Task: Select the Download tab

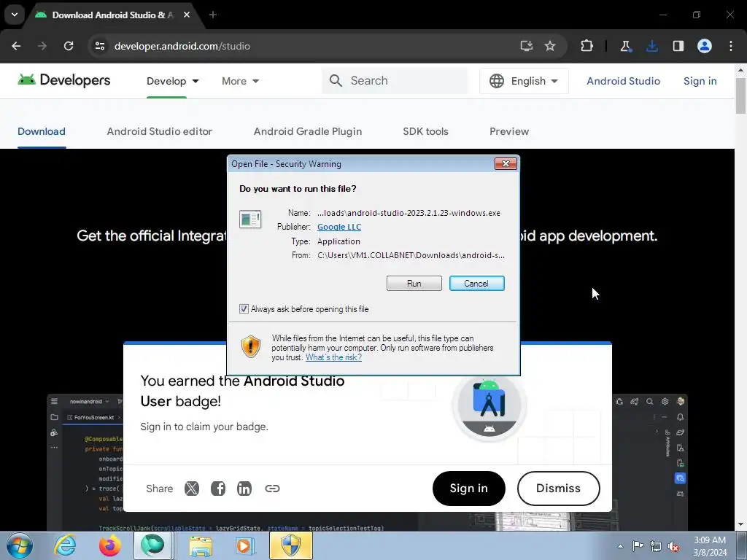Action: click(42, 131)
